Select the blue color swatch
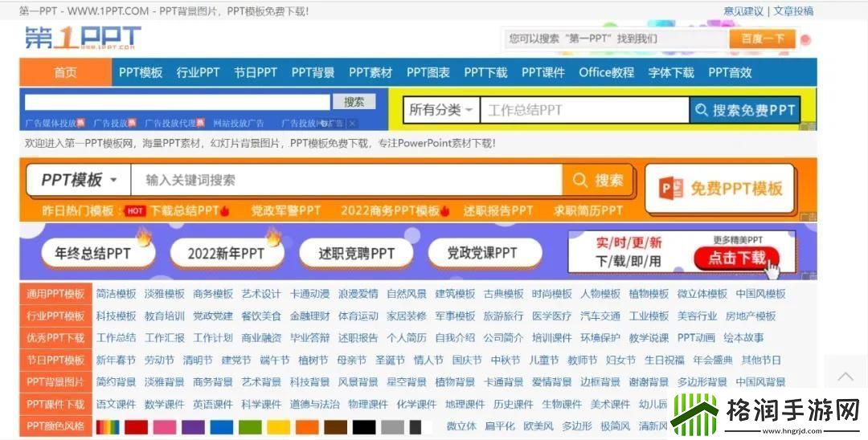868x440 pixels. [x=222, y=426]
